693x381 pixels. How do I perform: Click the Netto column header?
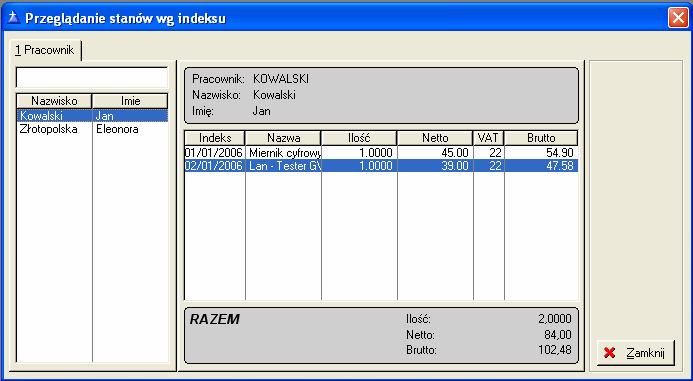(435, 137)
